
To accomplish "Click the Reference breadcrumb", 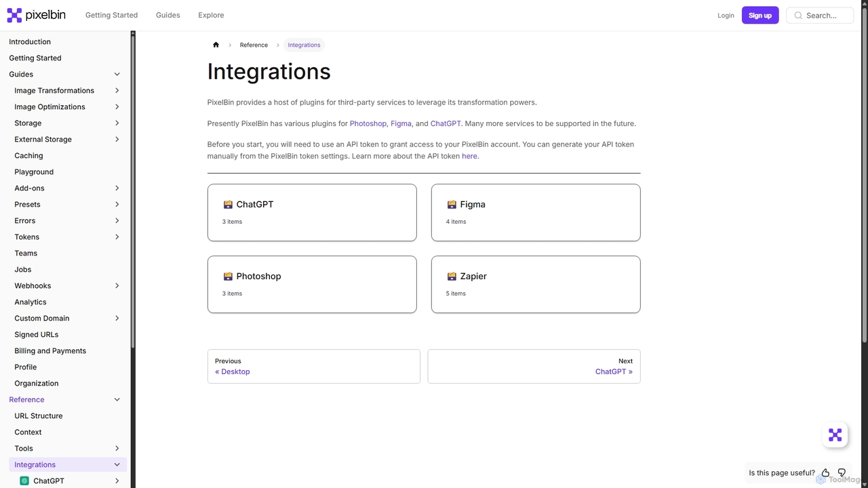I will click(254, 45).
